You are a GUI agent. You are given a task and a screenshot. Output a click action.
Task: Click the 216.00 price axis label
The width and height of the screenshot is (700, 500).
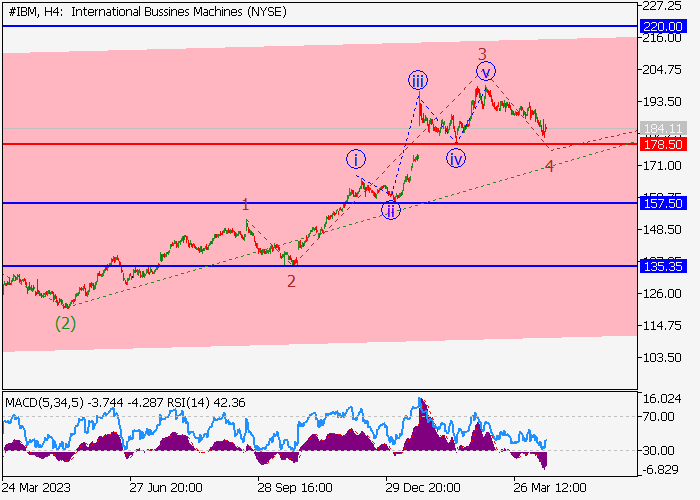(x=662, y=38)
